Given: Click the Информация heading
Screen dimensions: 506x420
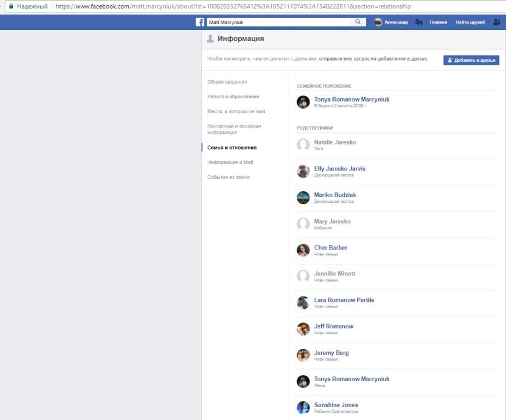Looking at the screenshot, I should pos(241,39).
